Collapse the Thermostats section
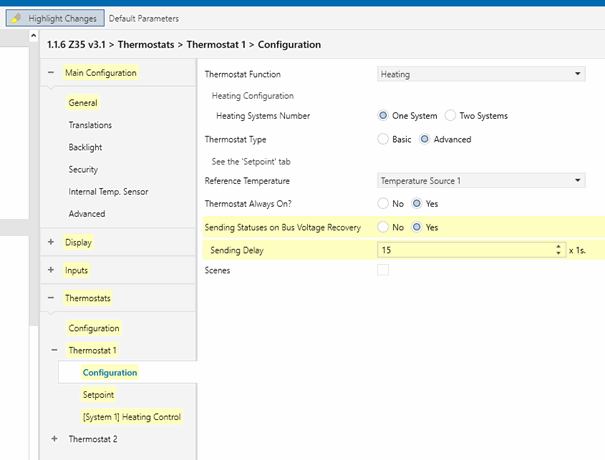605x460 pixels. [51, 298]
